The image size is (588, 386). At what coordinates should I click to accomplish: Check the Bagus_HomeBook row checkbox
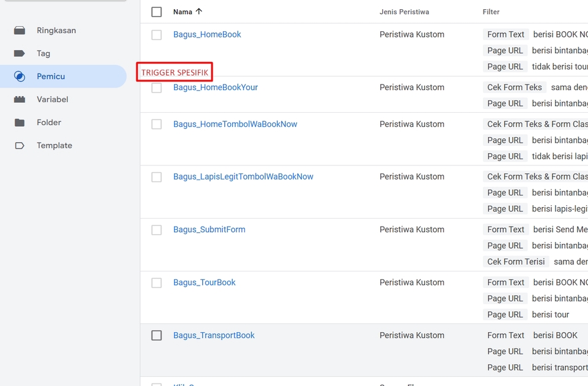click(157, 35)
